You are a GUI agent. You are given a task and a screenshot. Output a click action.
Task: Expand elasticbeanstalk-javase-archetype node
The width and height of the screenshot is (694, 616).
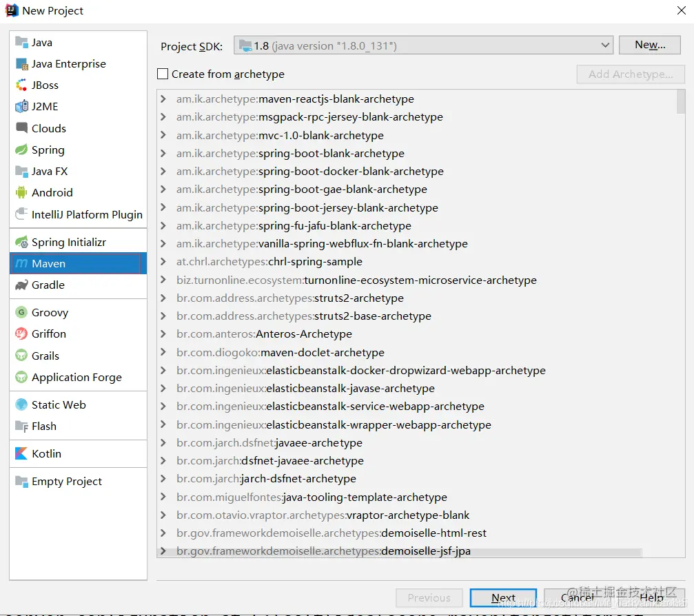click(163, 388)
